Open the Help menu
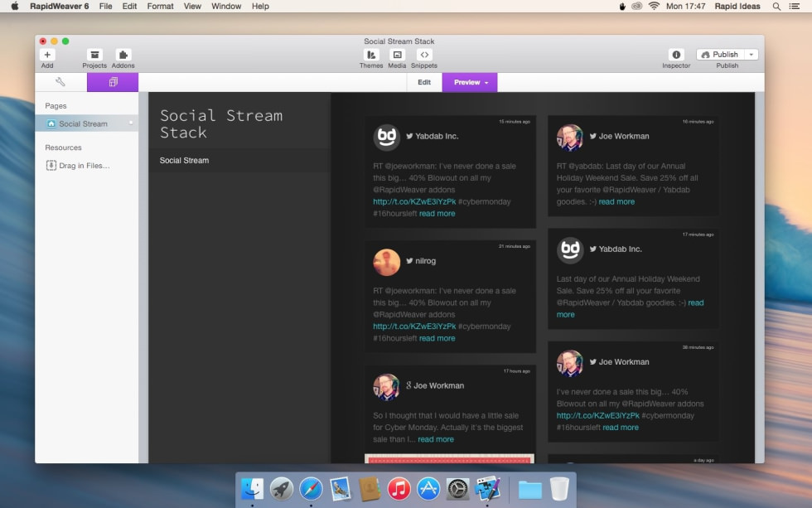The image size is (812, 508). pos(260,6)
